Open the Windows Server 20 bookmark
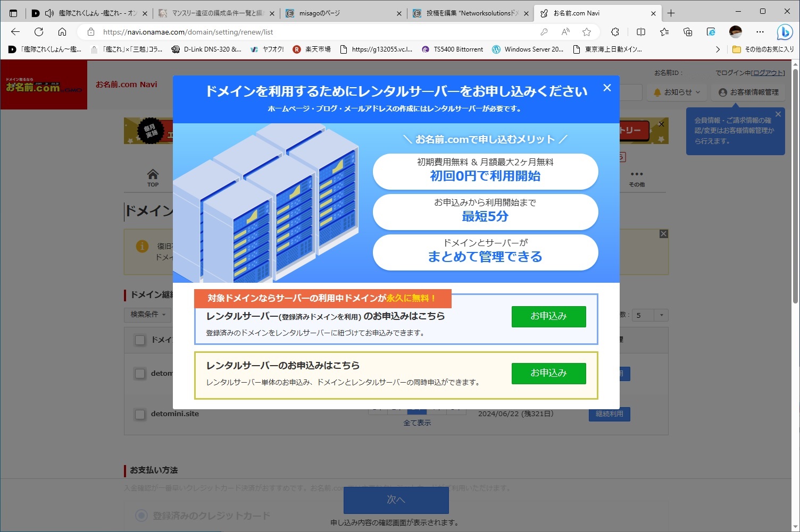The width and height of the screenshot is (800, 532). click(x=528, y=49)
